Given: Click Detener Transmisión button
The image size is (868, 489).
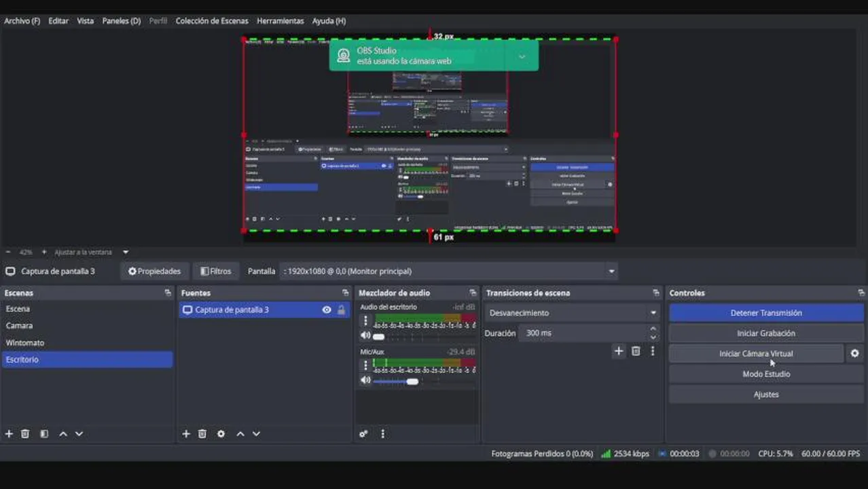Looking at the screenshot, I should click(766, 313).
